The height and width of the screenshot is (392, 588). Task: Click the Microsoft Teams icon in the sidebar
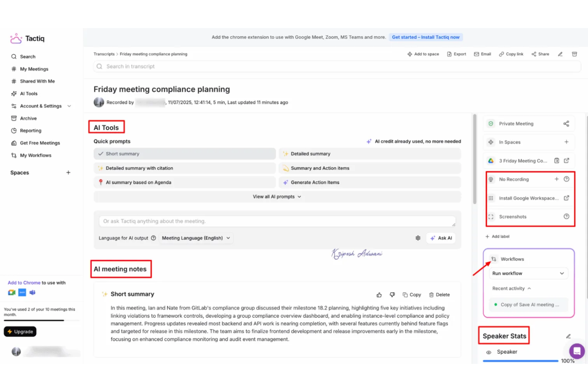pyautogui.click(x=33, y=293)
